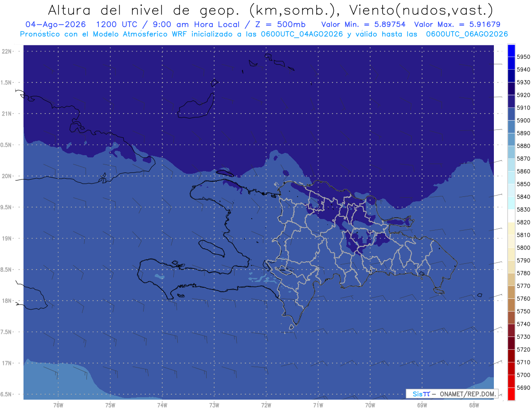Click the '74W' longitude label

click(162, 405)
